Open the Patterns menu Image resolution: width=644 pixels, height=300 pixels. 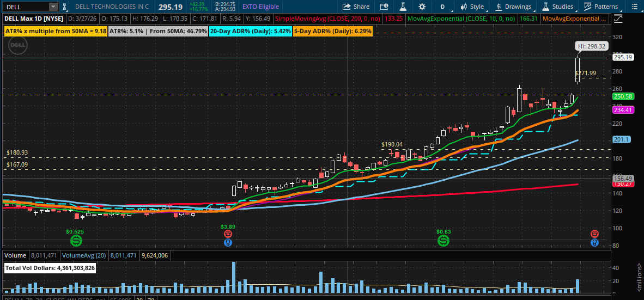coord(601,7)
